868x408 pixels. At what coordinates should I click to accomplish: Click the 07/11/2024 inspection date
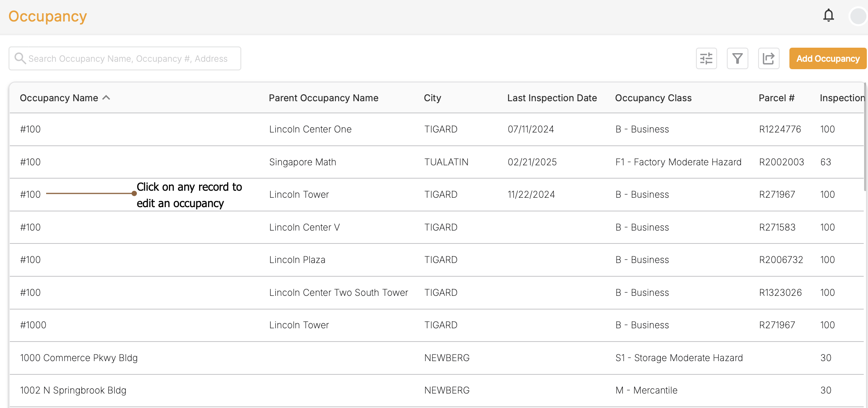click(x=531, y=129)
